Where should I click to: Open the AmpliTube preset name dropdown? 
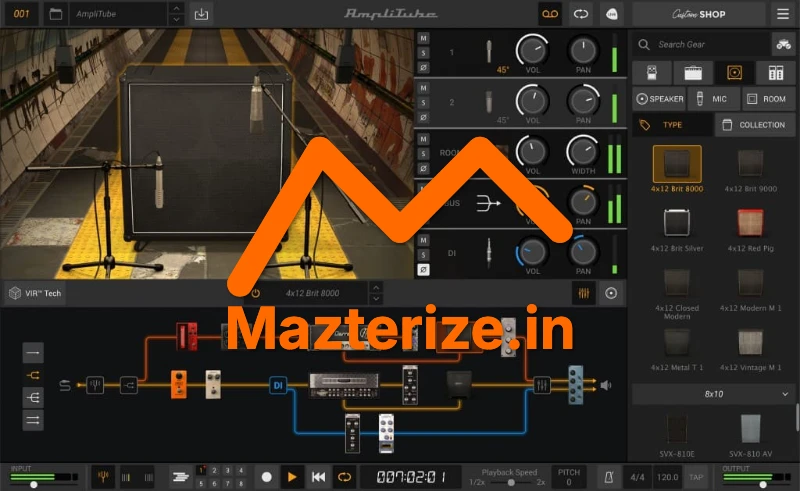pos(119,14)
